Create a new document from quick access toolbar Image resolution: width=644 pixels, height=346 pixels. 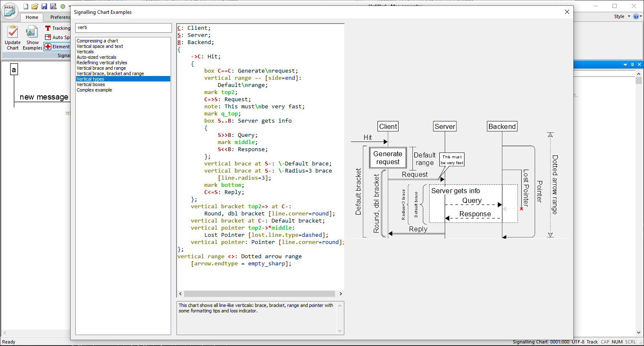26,6
